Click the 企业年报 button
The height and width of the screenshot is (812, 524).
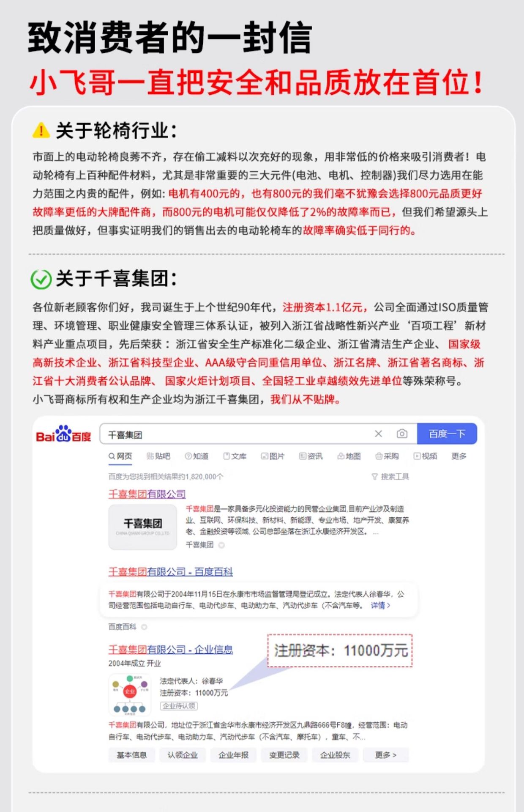pyautogui.click(x=233, y=755)
